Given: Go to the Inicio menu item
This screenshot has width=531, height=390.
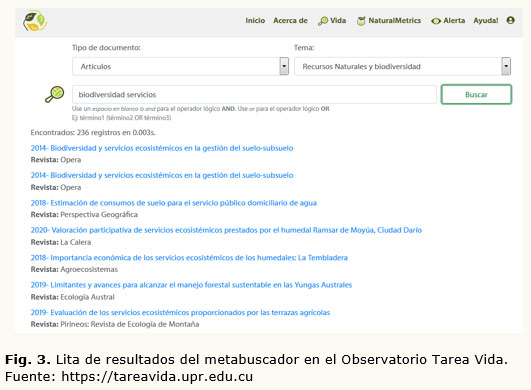Looking at the screenshot, I should click(x=255, y=21).
